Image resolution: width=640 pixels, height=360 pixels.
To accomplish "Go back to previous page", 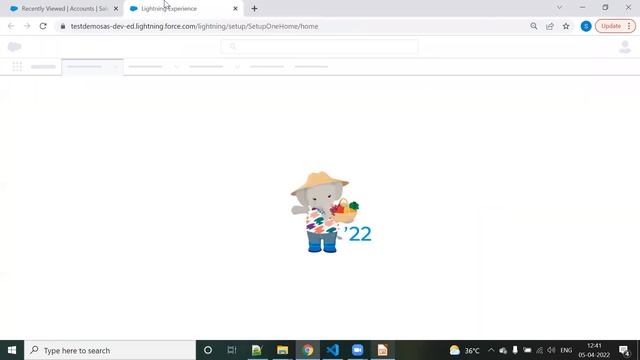I will 11,26.
